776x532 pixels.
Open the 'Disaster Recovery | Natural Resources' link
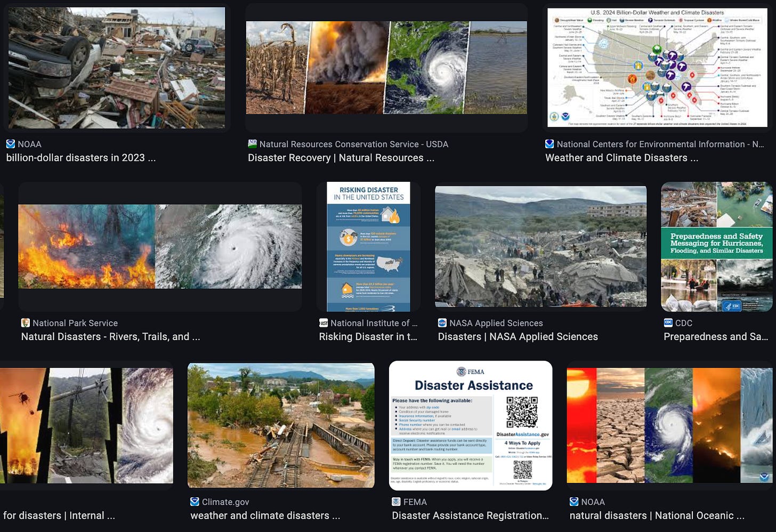click(x=341, y=158)
